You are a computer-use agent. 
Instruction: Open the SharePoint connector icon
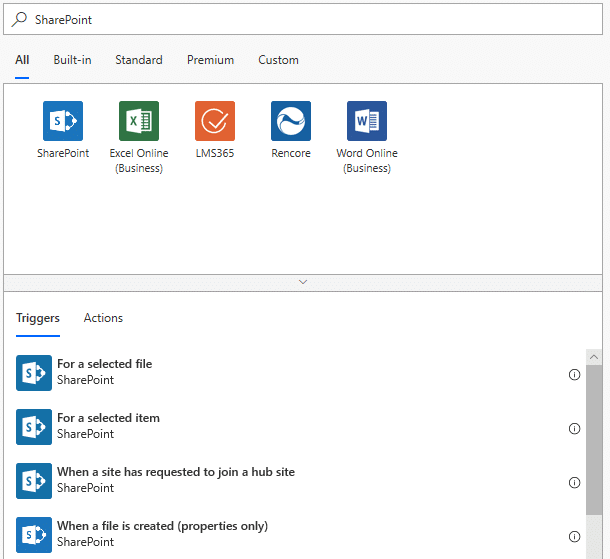click(63, 121)
